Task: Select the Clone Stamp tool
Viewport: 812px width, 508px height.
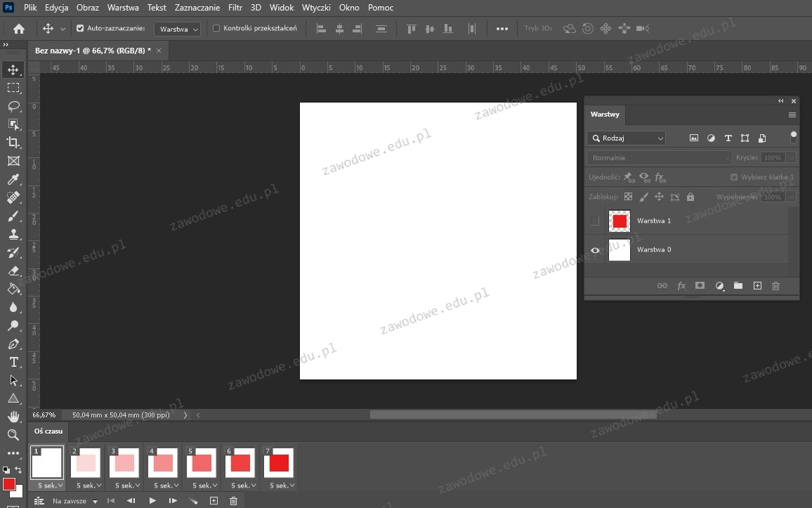Action: pos(13,234)
